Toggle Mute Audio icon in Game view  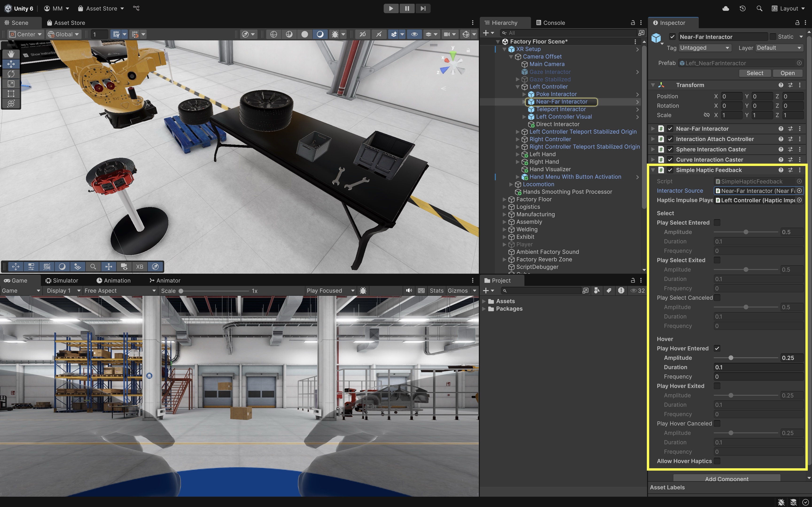coord(409,291)
